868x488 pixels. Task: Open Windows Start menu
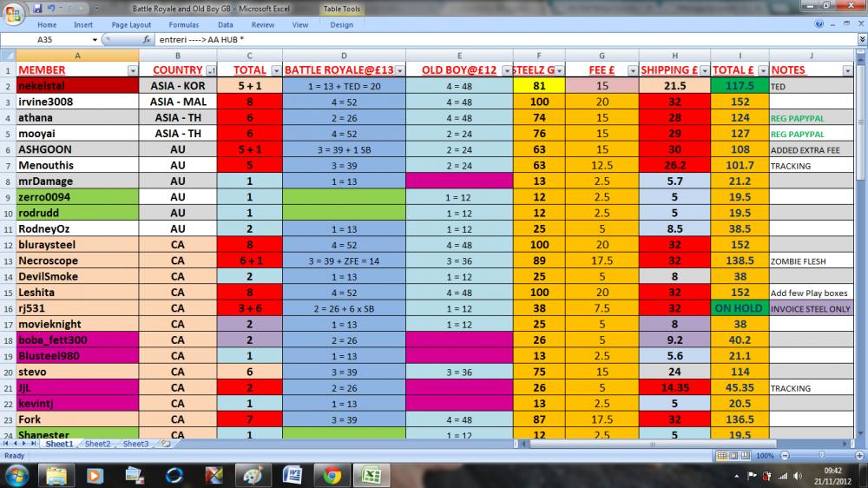(x=16, y=475)
